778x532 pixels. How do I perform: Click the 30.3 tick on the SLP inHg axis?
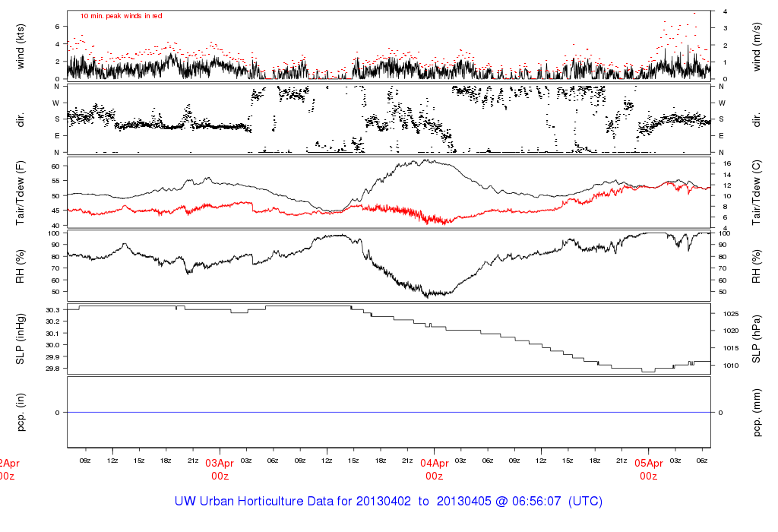tap(52, 310)
